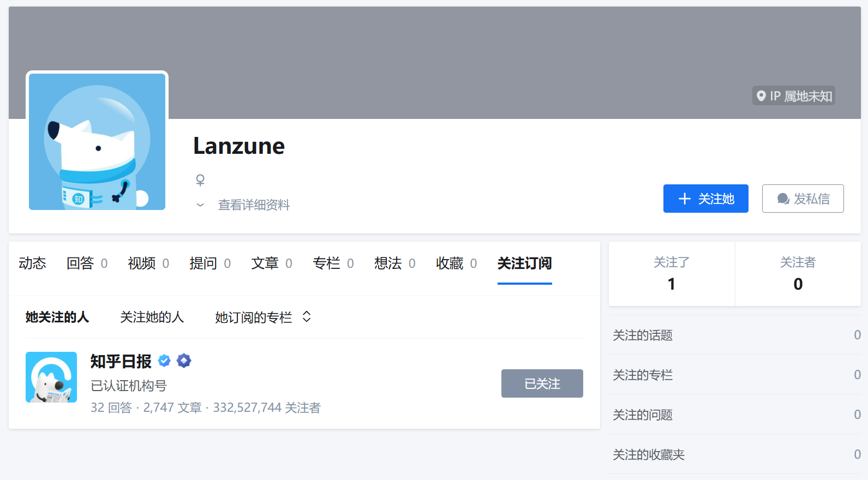This screenshot has width=868, height=480.
Task: Open the 知乎日报 avatar thumbnail
Action: pos(51,377)
